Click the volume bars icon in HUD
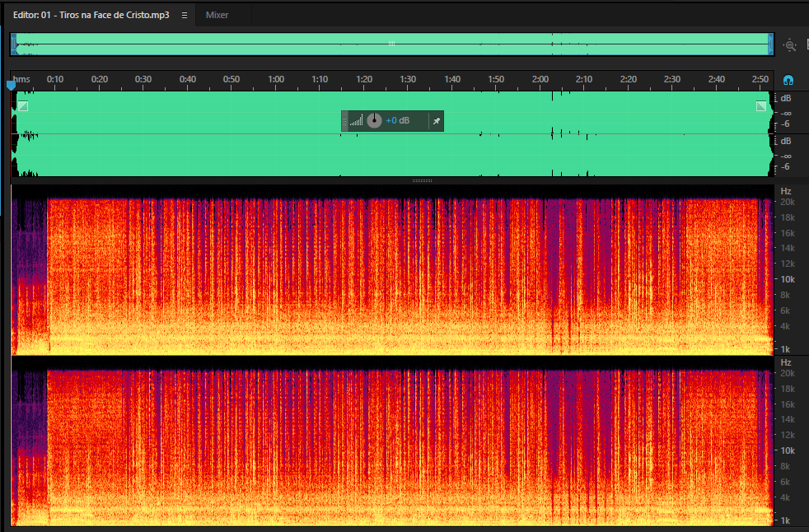Image resolution: width=809 pixels, height=532 pixels. [x=356, y=121]
